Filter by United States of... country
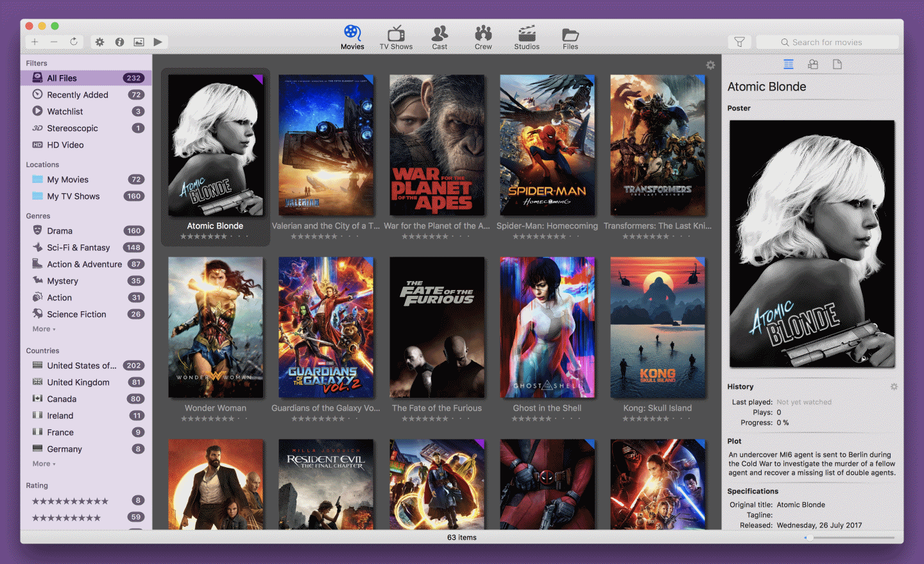 [x=86, y=365]
